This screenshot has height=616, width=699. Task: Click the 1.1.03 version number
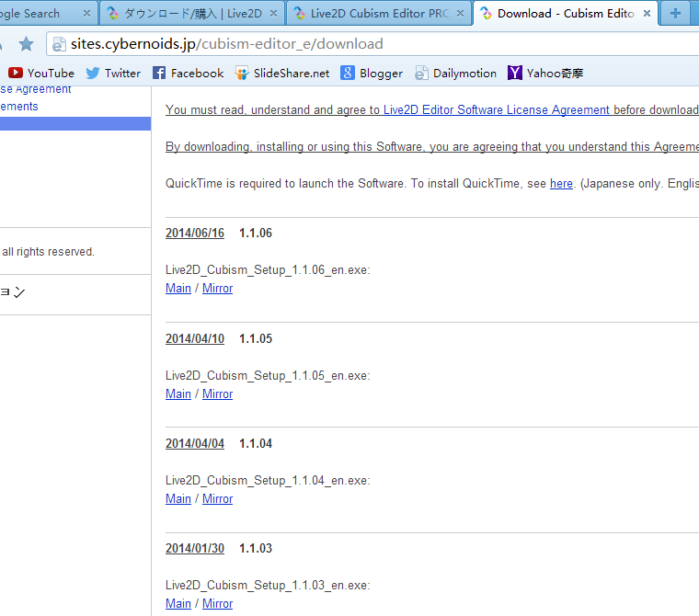point(256,548)
